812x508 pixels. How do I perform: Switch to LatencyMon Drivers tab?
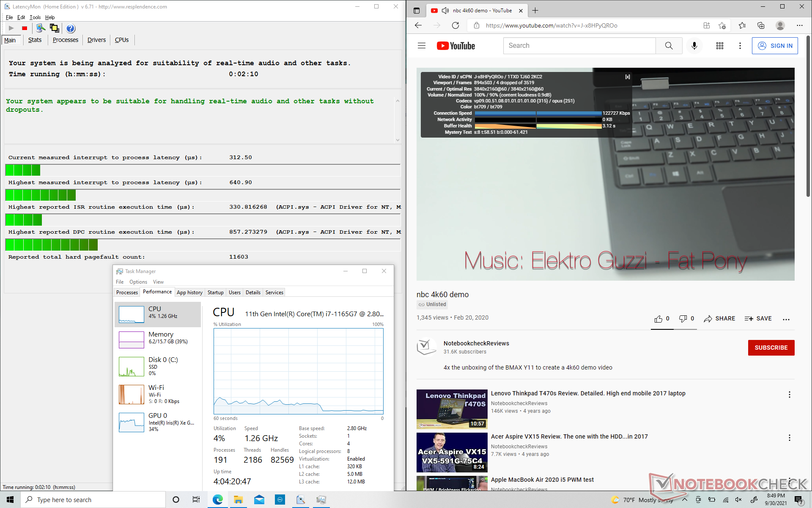[x=96, y=40]
